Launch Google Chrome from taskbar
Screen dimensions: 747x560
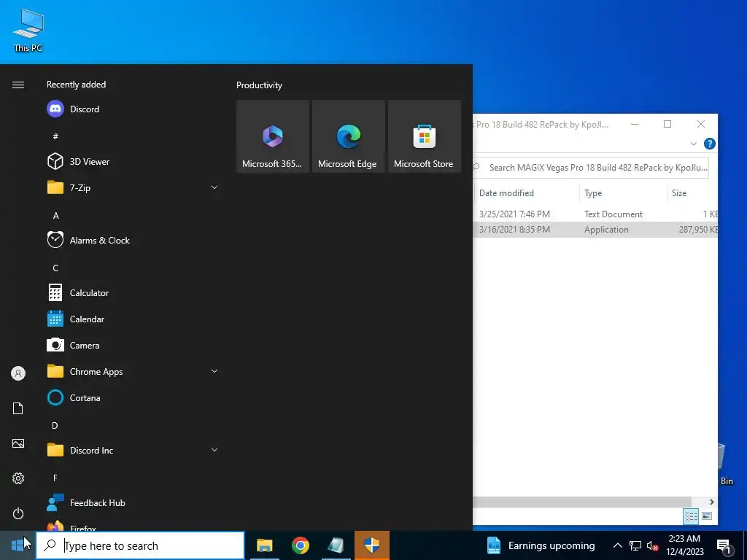(300, 545)
